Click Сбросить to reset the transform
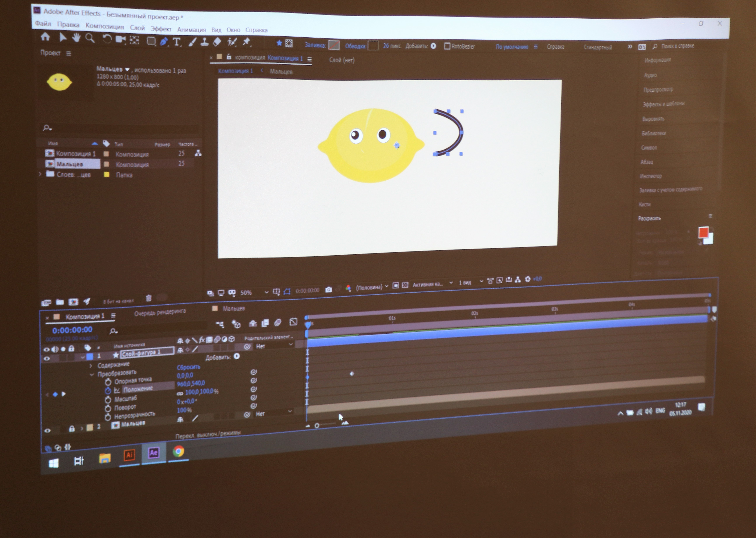756x538 pixels. [x=188, y=367]
